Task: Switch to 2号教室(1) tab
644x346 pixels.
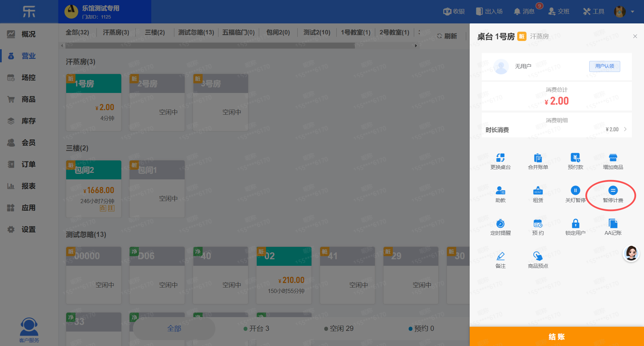Action: pos(394,32)
